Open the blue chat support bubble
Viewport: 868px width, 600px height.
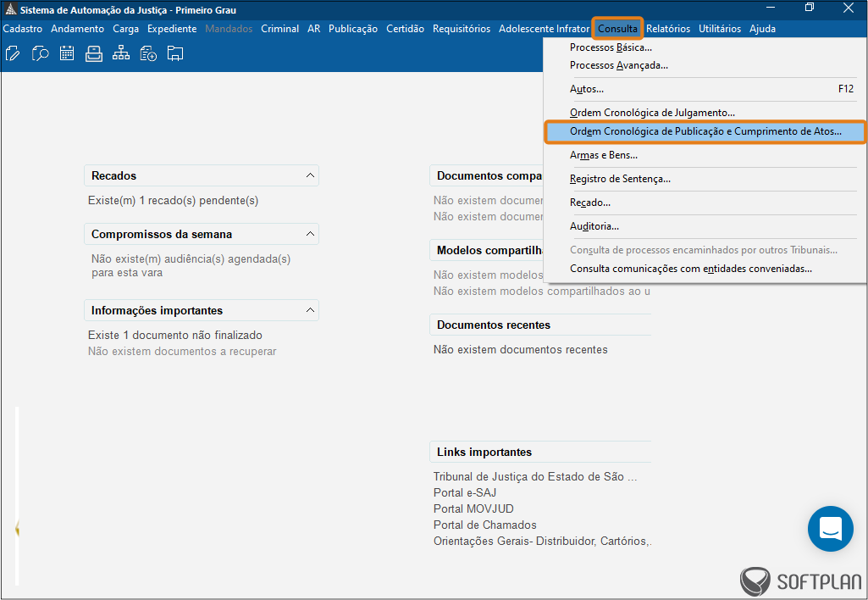(831, 529)
